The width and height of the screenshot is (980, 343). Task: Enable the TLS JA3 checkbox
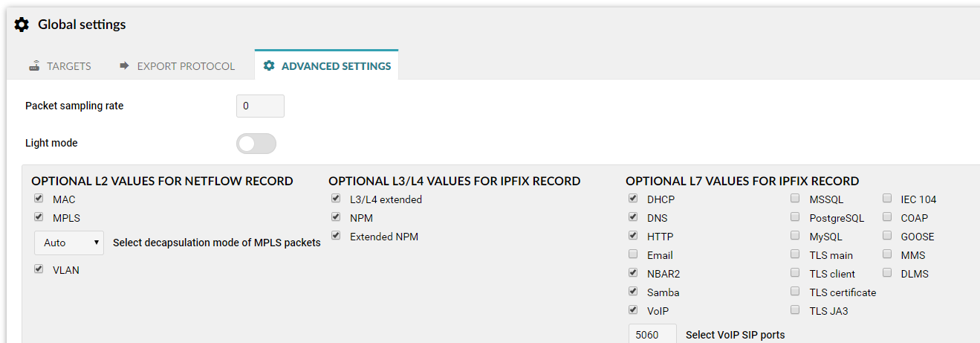pos(795,310)
